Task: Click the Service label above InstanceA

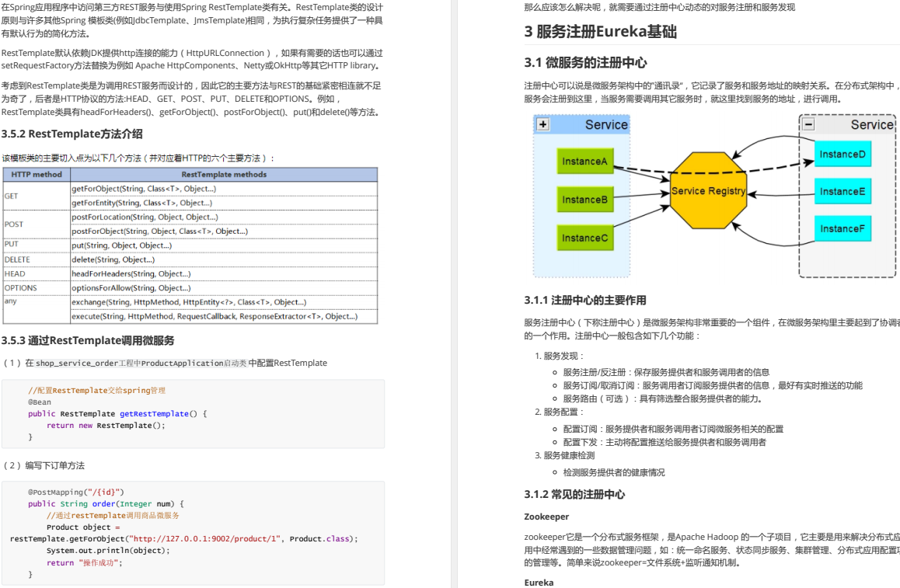Action: 606,124
